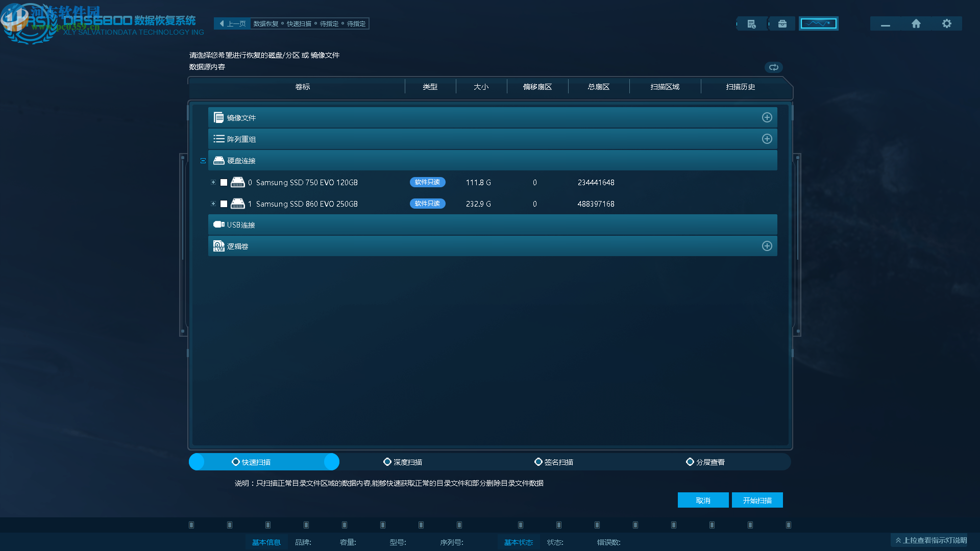Click the waveform monitor display icon

(818, 23)
